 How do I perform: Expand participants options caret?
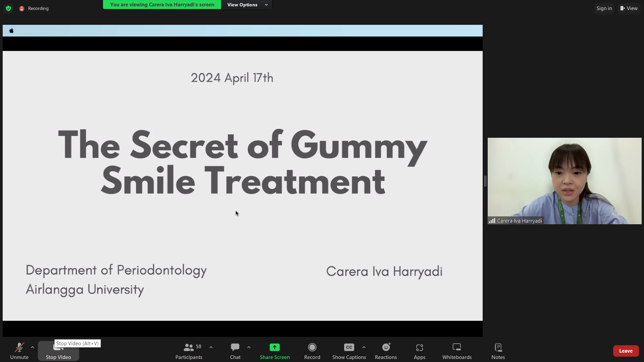pos(211,347)
